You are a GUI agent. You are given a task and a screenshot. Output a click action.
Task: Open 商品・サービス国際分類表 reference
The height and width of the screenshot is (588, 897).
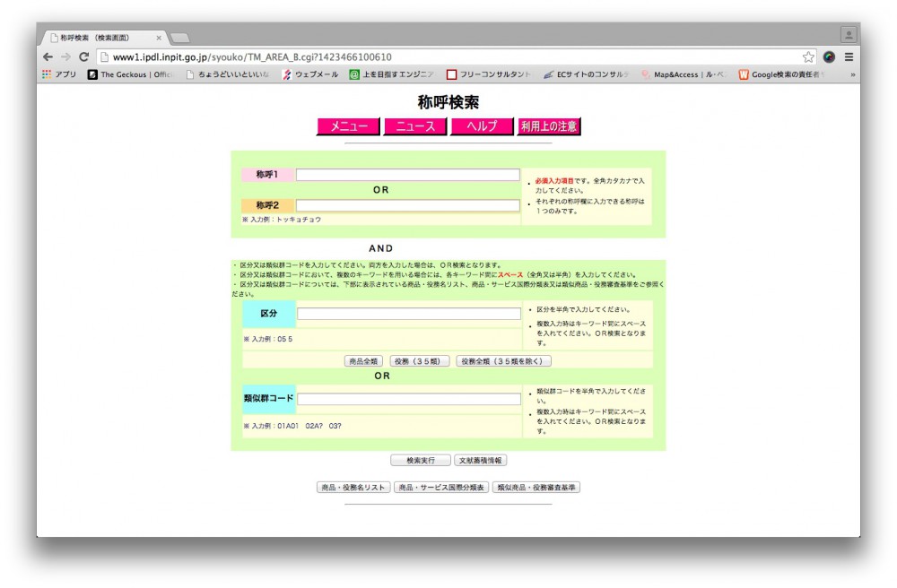tap(441, 488)
